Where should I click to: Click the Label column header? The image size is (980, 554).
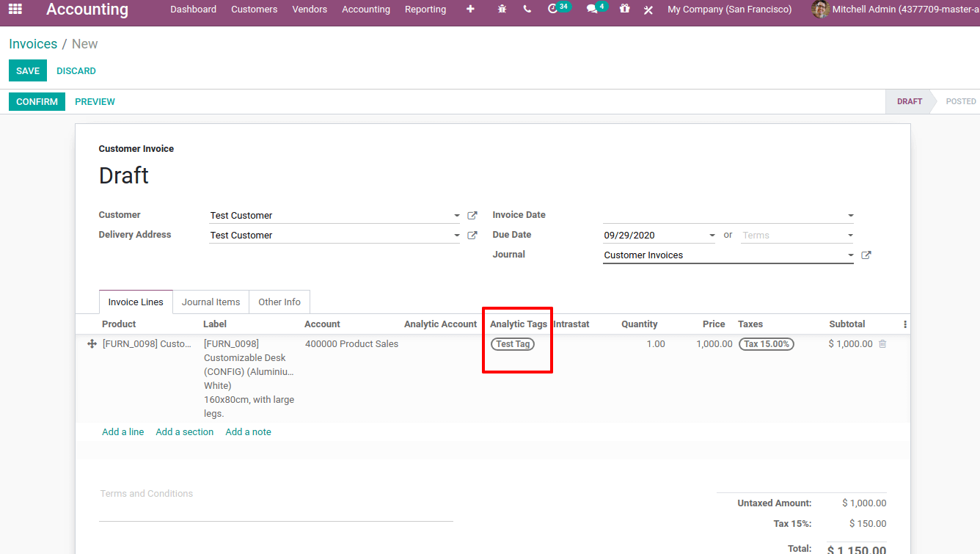pos(215,324)
